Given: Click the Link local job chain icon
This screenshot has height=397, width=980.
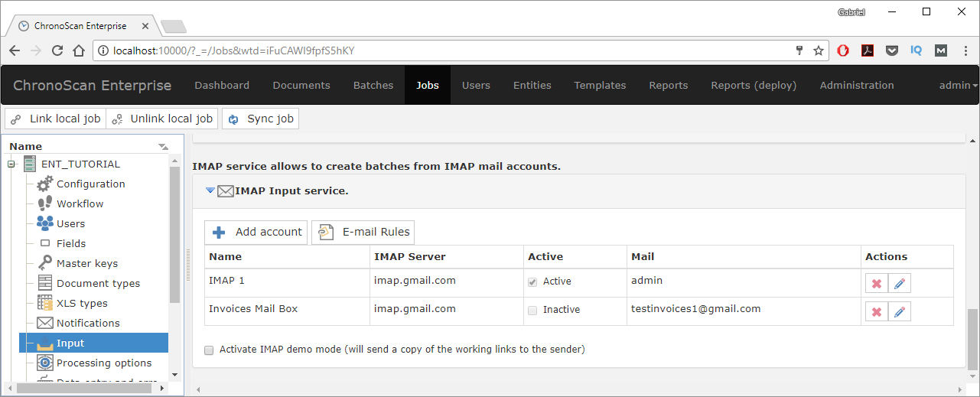Looking at the screenshot, I should pyautogui.click(x=16, y=119).
